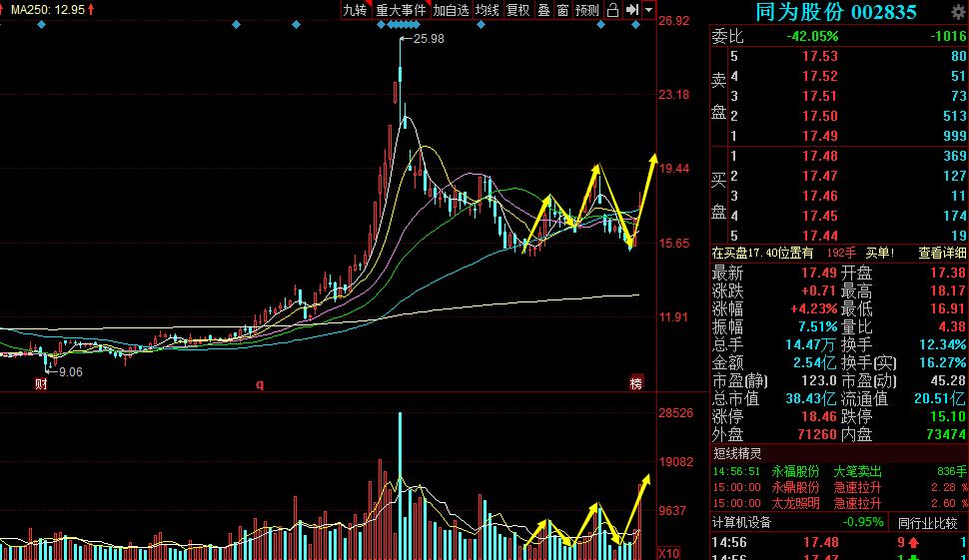Select sell level 2 price 17.50
This screenshot has width=969, height=560.
point(820,116)
